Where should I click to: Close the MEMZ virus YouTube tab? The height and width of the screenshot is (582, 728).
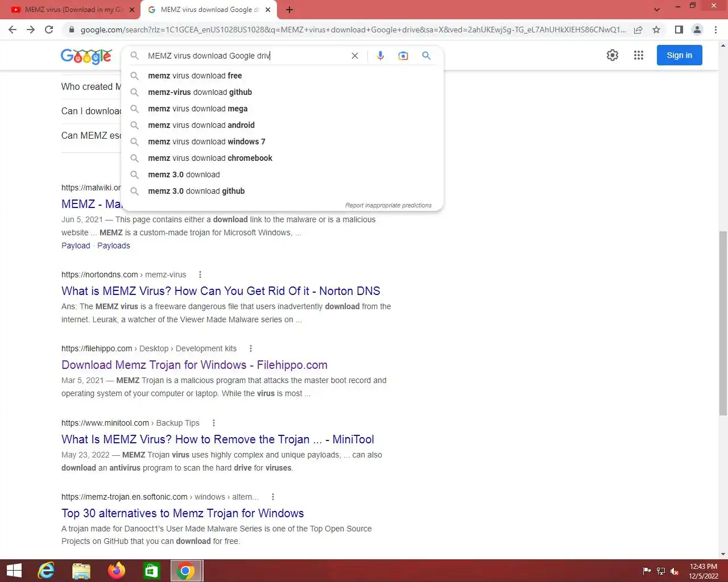coord(132,10)
